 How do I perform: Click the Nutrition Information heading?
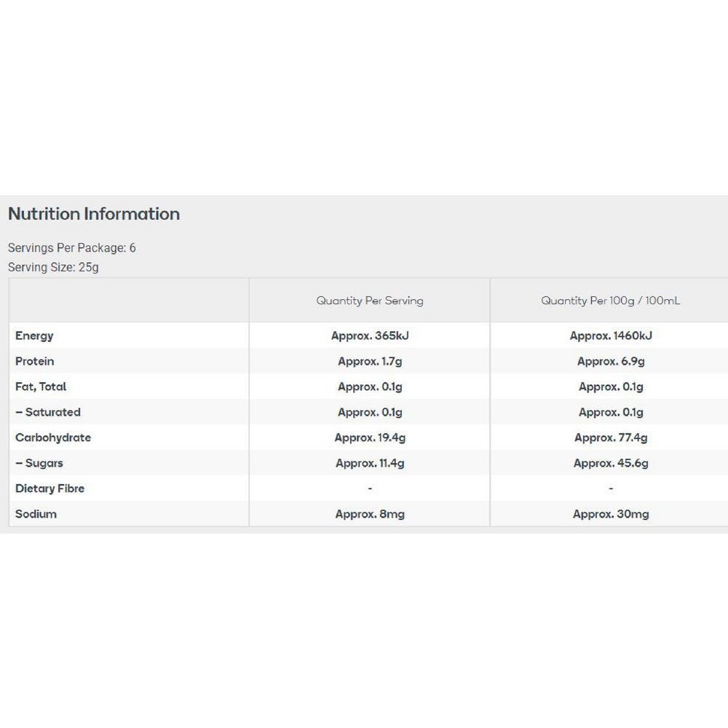94,214
